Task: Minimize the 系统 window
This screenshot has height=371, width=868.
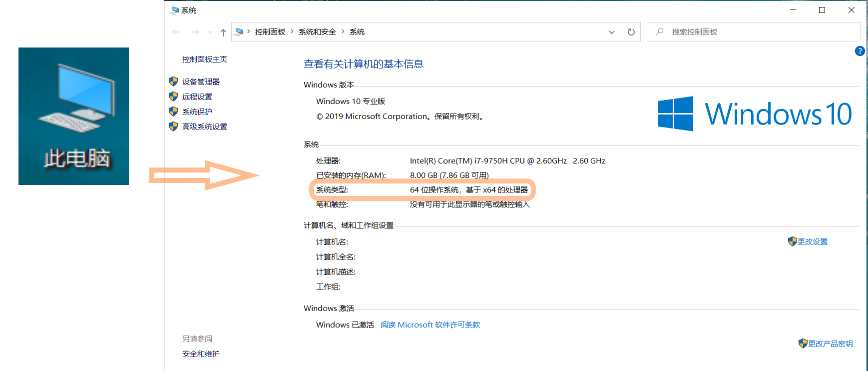Action: tap(793, 10)
